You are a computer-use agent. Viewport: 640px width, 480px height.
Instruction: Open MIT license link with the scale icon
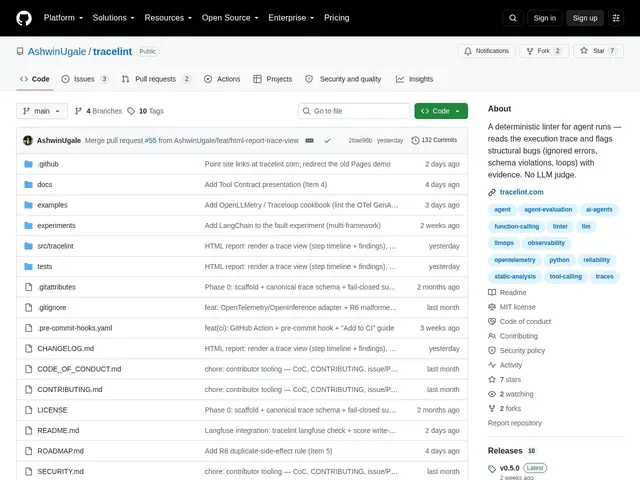512,307
